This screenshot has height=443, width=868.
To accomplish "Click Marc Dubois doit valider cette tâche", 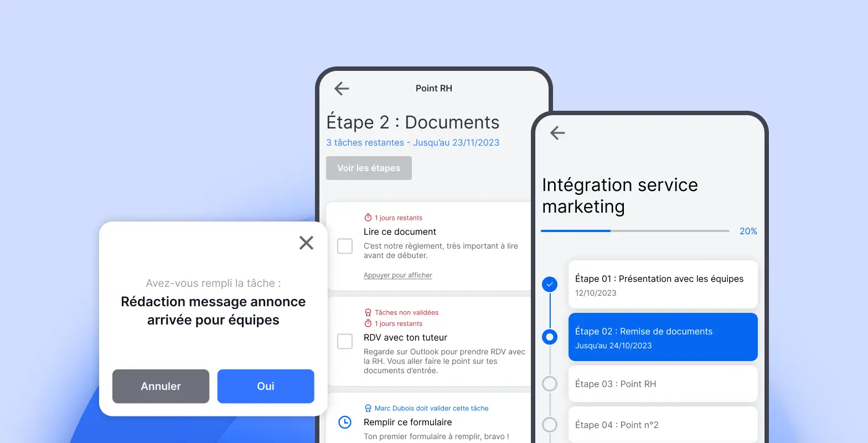I will tap(432, 409).
